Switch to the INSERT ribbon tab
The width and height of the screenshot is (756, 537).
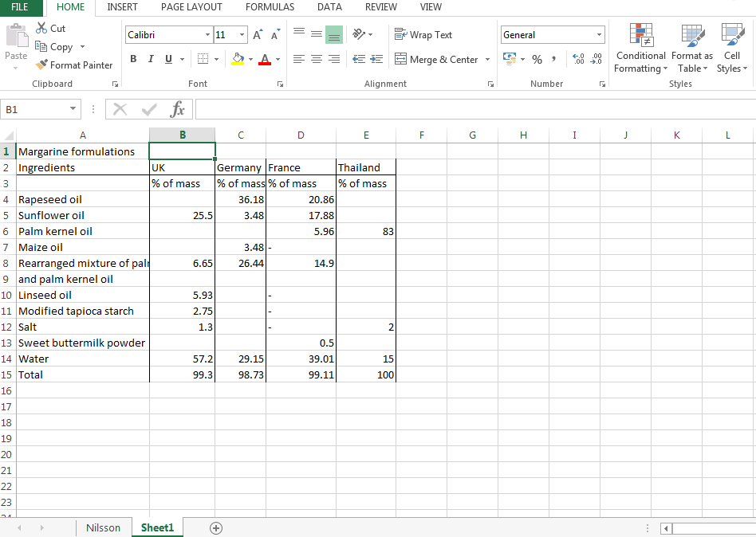[x=122, y=7]
